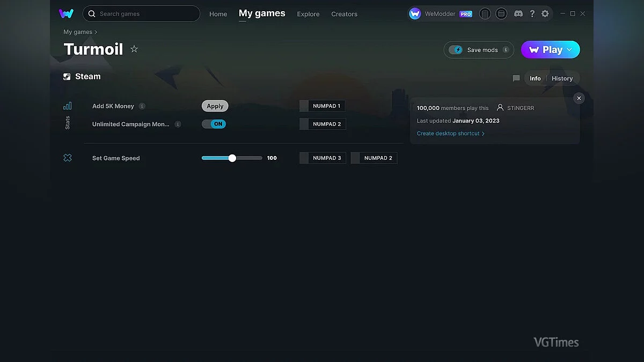
Task: Click the game speed crosshair category icon
Action: point(68,158)
